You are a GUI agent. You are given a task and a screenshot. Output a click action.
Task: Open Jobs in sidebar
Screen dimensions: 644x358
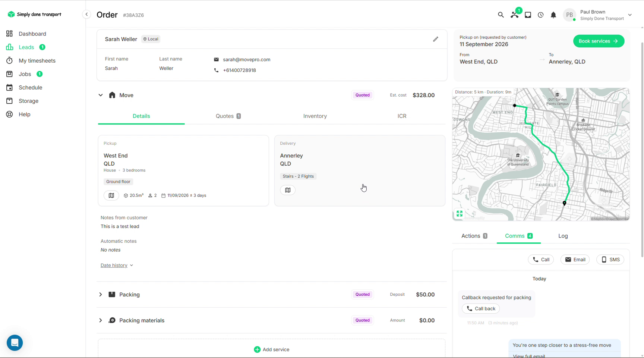(x=25, y=74)
